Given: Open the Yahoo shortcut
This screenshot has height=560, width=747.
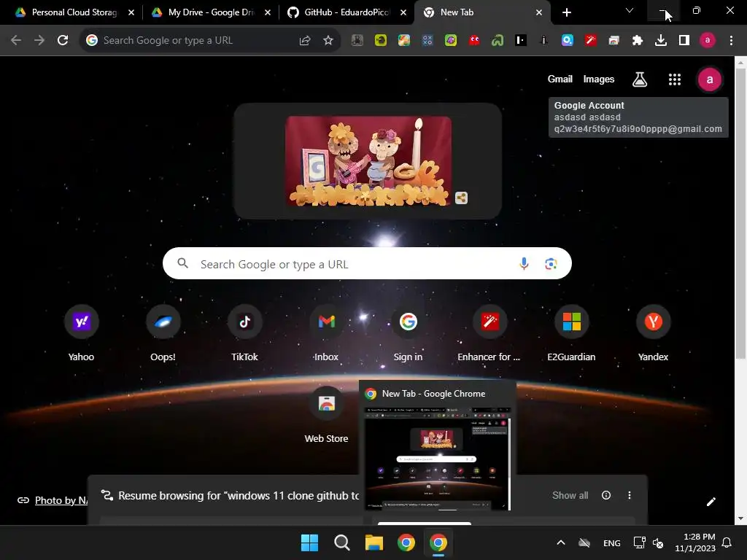Looking at the screenshot, I should (x=82, y=334).
